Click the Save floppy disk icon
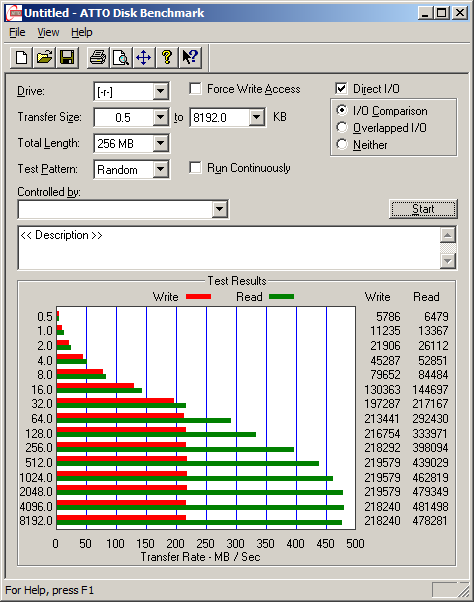 click(x=67, y=58)
